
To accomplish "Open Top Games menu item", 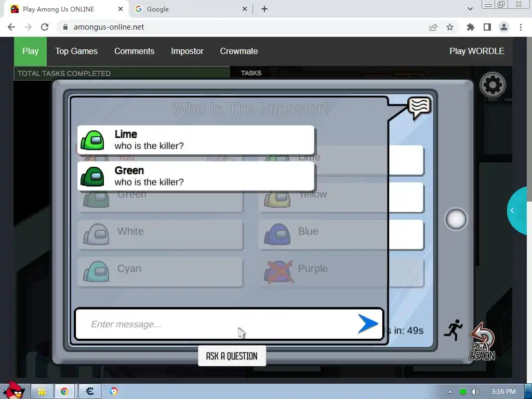I will coord(76,51).
